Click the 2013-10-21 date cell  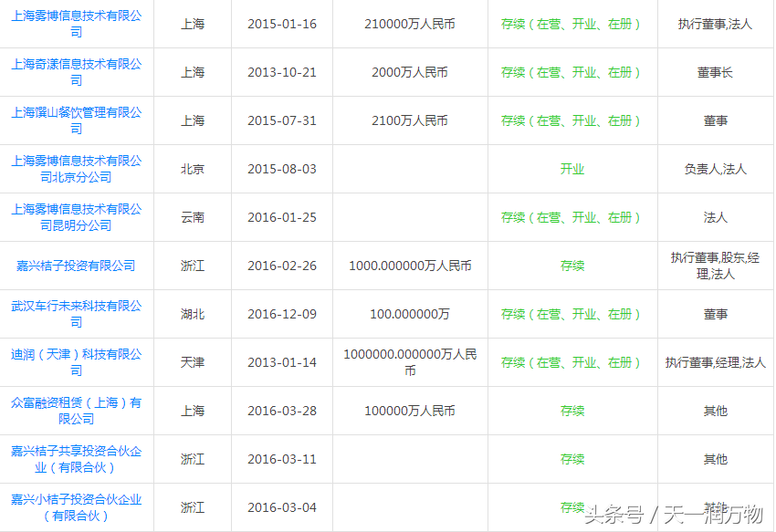coord(282,72)
